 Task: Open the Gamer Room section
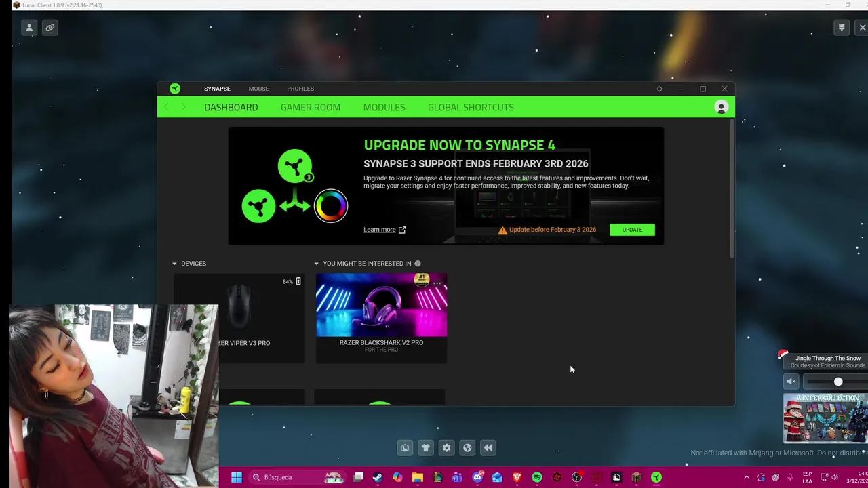point(311,107)
